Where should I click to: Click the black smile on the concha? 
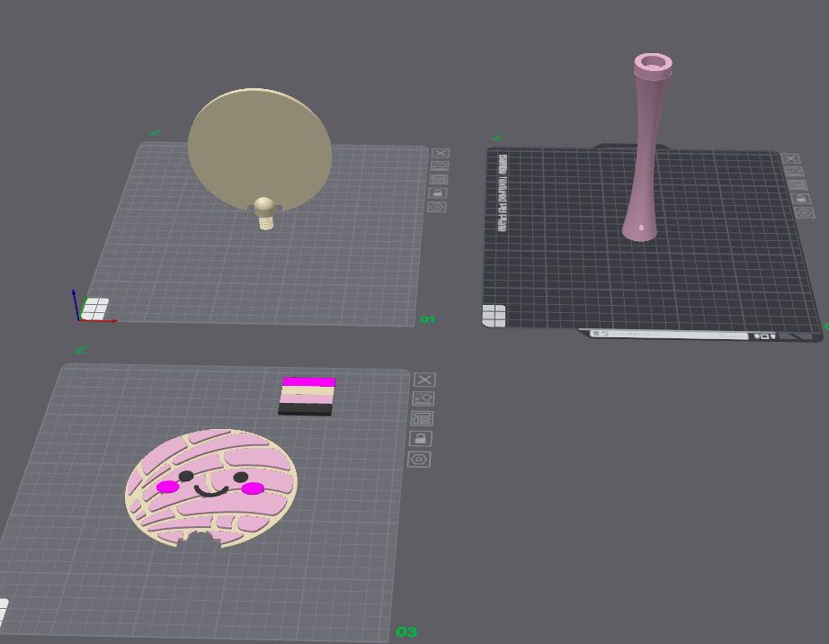point(211,491)
